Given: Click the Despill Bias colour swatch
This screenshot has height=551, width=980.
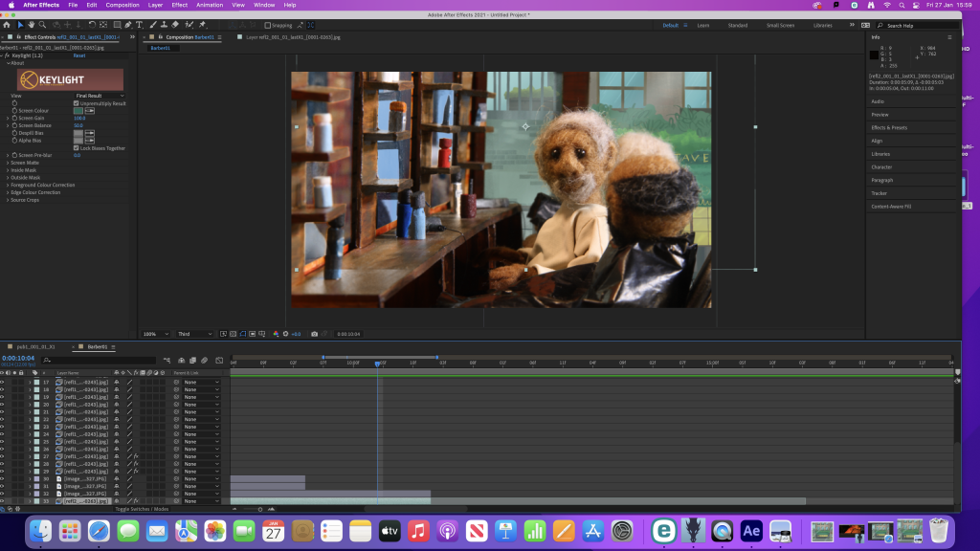Looking at the screenshot, I should pyautogui.click(x=78, y=133).
